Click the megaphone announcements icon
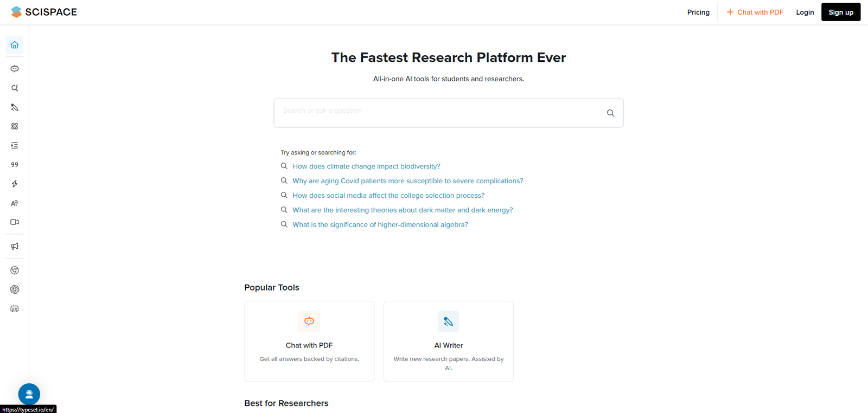This screenshot has height=413, width=868. coord(15,246)
